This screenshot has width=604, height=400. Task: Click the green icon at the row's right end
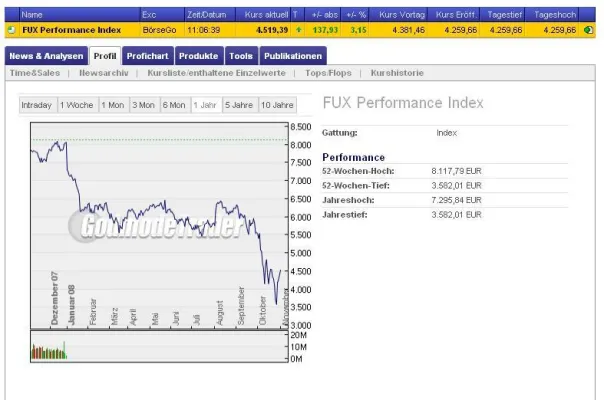[x=588, y=30]
